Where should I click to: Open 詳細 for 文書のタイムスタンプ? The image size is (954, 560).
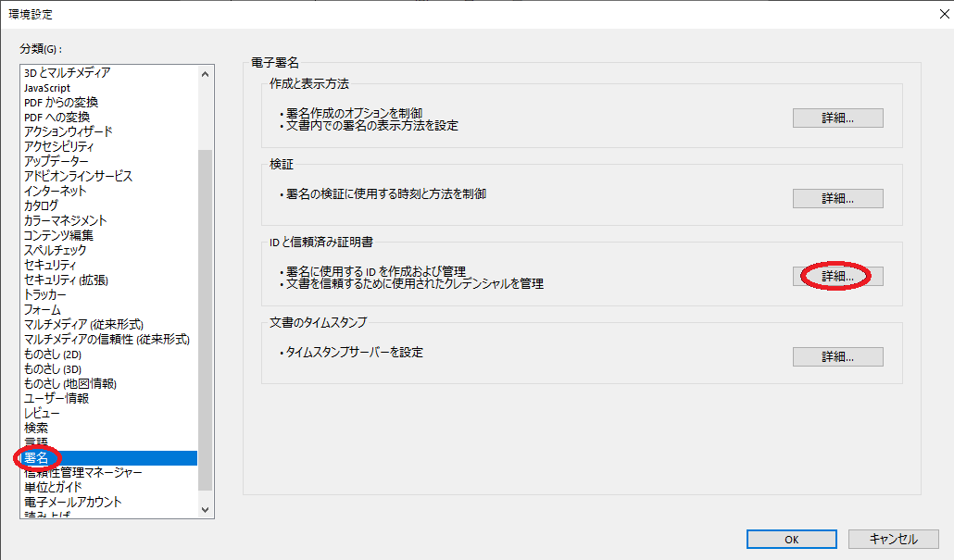pyautogui.click(x=837, y=356)
